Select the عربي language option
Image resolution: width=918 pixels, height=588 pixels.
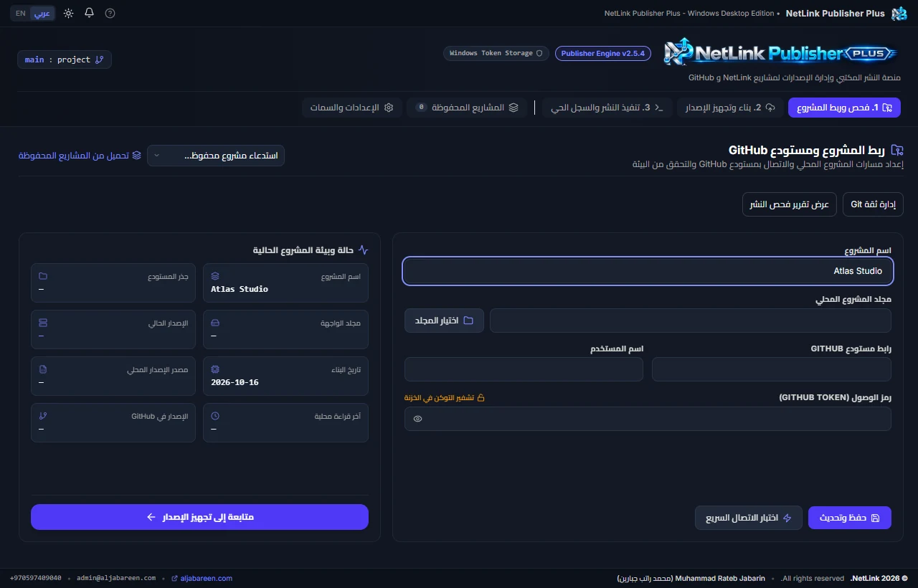coord(42,13)
